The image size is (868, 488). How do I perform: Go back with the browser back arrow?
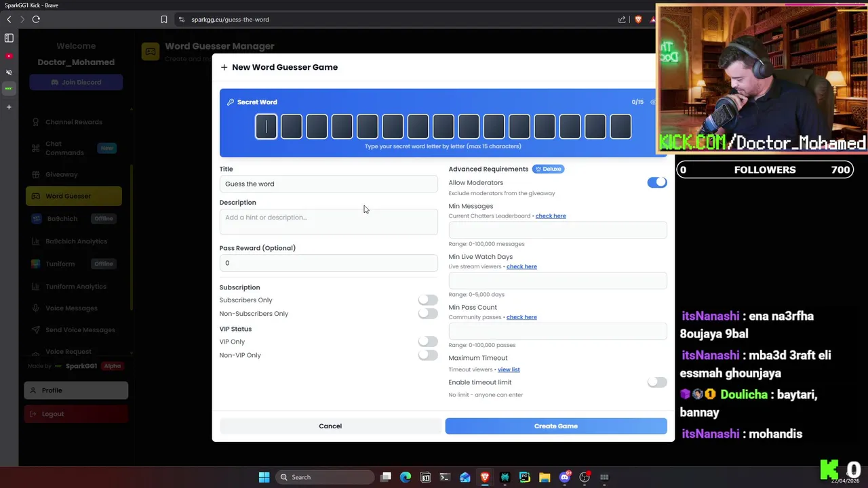pos(9,20)
